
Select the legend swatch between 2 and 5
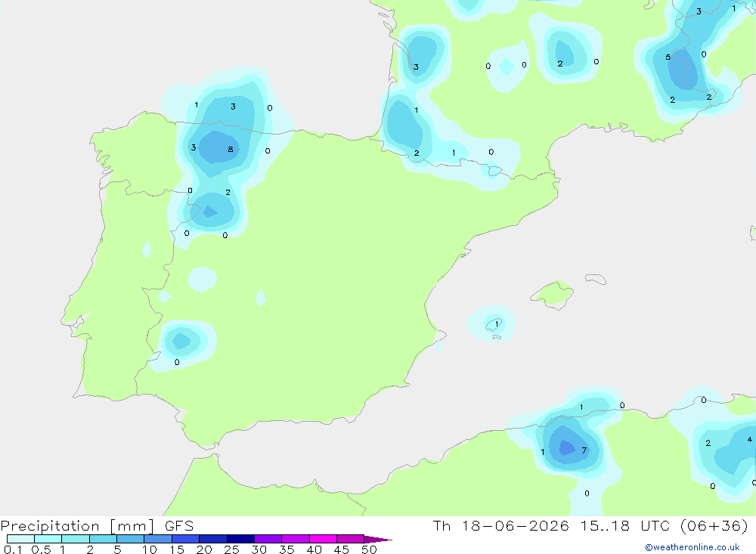(103, 539)
